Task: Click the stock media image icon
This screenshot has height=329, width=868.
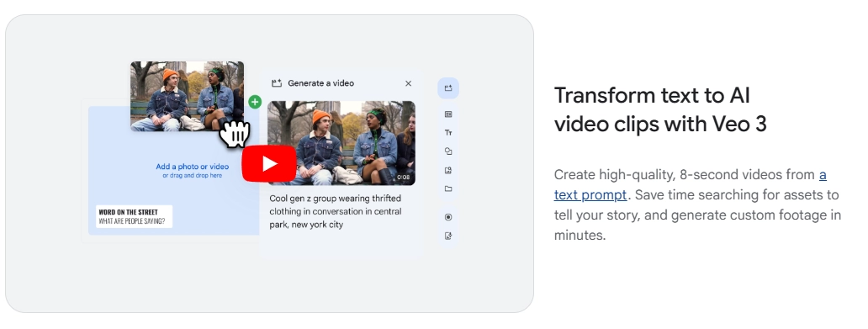Action: point(448,170)
